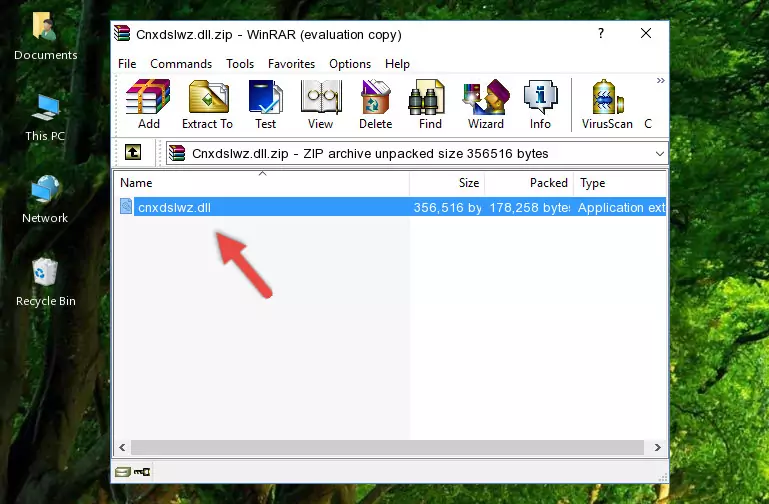769x504 pixels.
Task: Click the Add toolbar icon
Action: pyautogui.click(x=148, y=104)
